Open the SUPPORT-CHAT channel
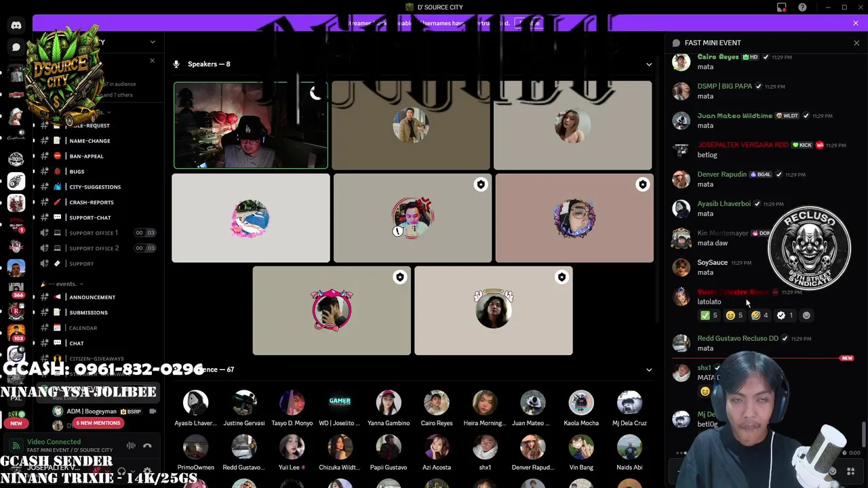The image size is (868, 488). click(x=90, y=218)
